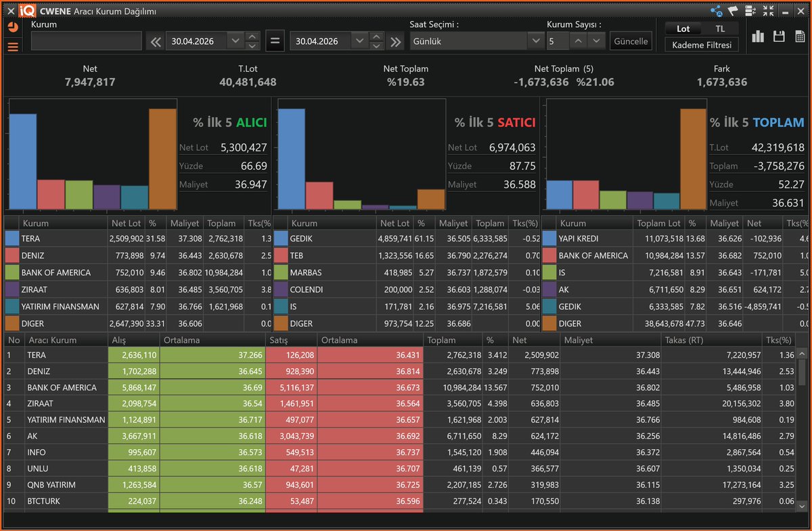
Task: Click COLENDI in the sellers table
Action: coord(308,290)
